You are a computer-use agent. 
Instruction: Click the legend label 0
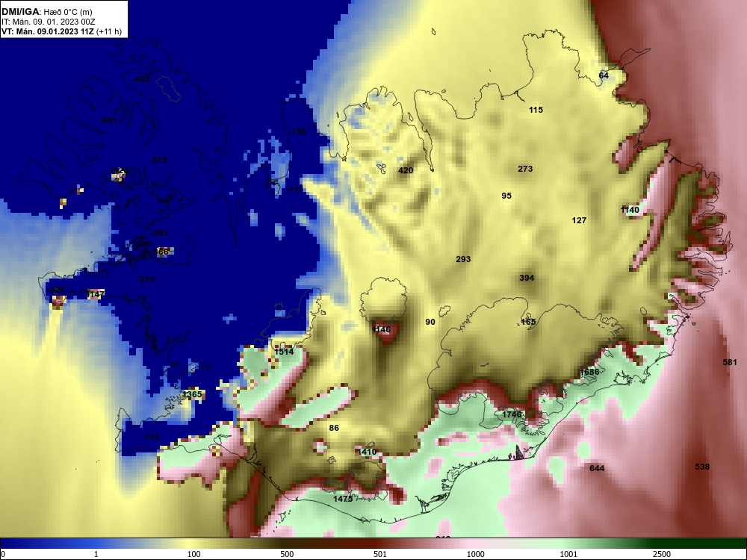click(3, 554)
